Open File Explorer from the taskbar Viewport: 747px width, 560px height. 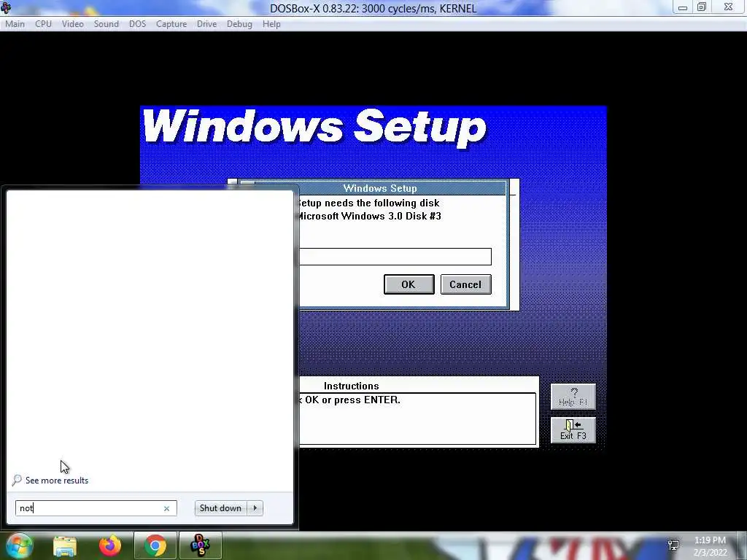[65, 545]
